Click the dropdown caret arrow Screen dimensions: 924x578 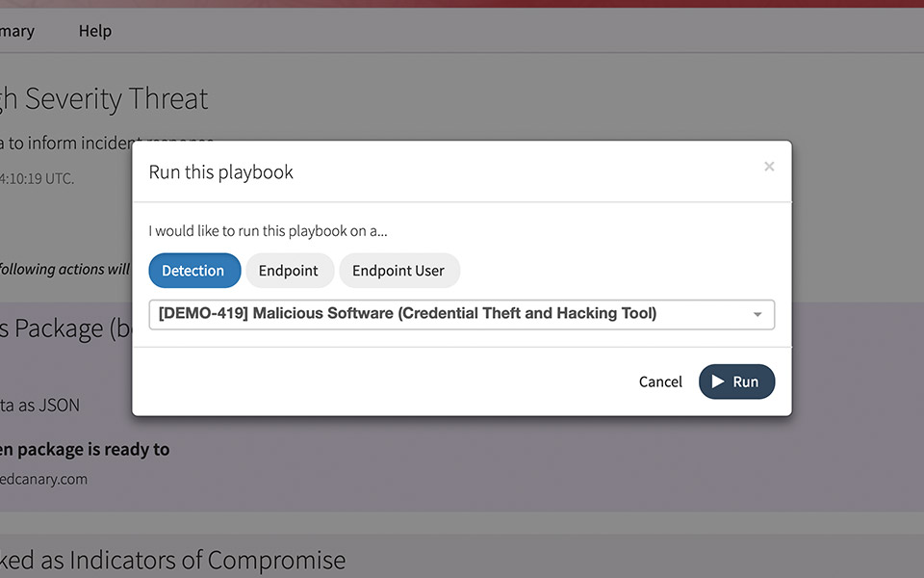tap(757, 315)
